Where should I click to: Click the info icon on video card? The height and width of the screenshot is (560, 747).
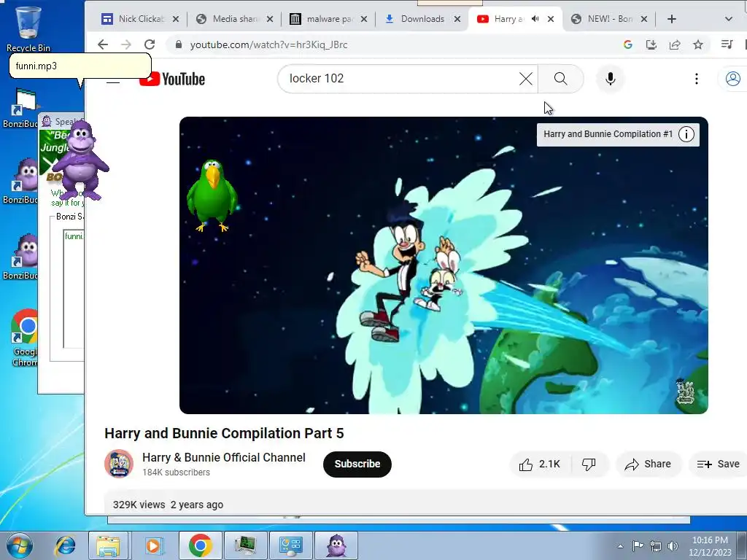(x=686, y=134)
